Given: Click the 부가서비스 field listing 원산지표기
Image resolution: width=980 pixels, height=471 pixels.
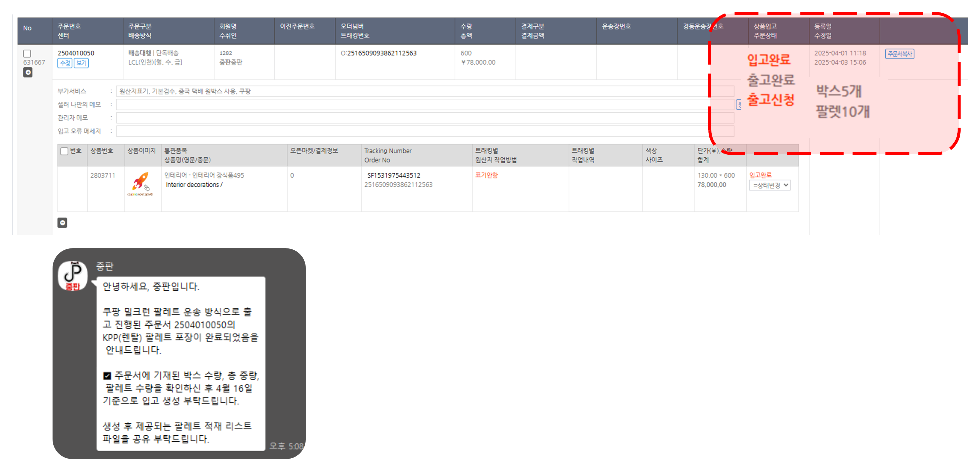Looking at the screenshot, I should pyautogui.click(x=425, y=91).
